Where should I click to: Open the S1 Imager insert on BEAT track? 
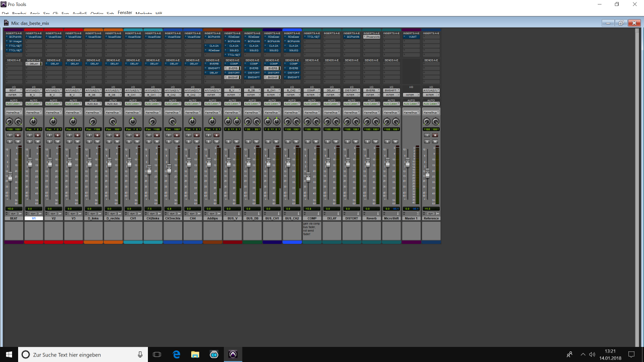point(14,41)
